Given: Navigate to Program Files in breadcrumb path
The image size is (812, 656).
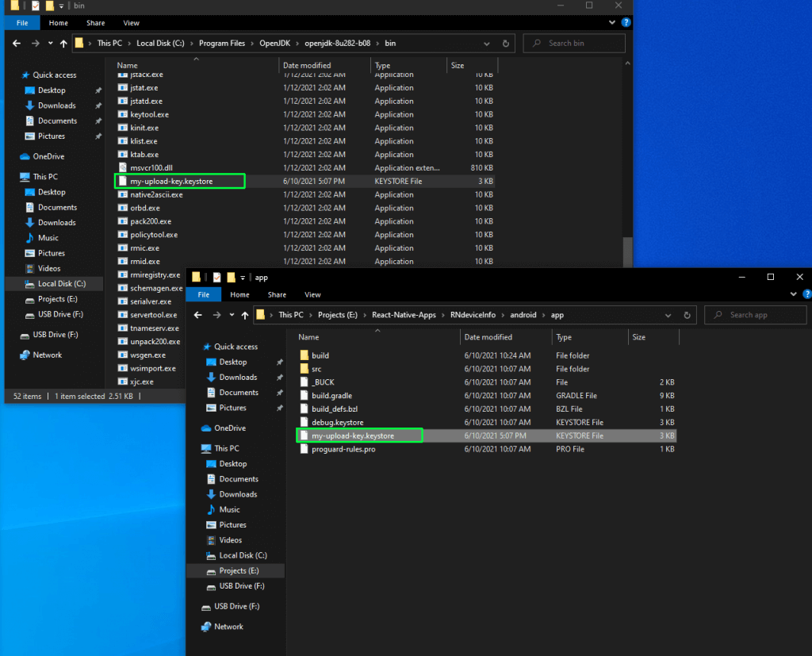Looking at the screenshot, I should click(224, 43).
